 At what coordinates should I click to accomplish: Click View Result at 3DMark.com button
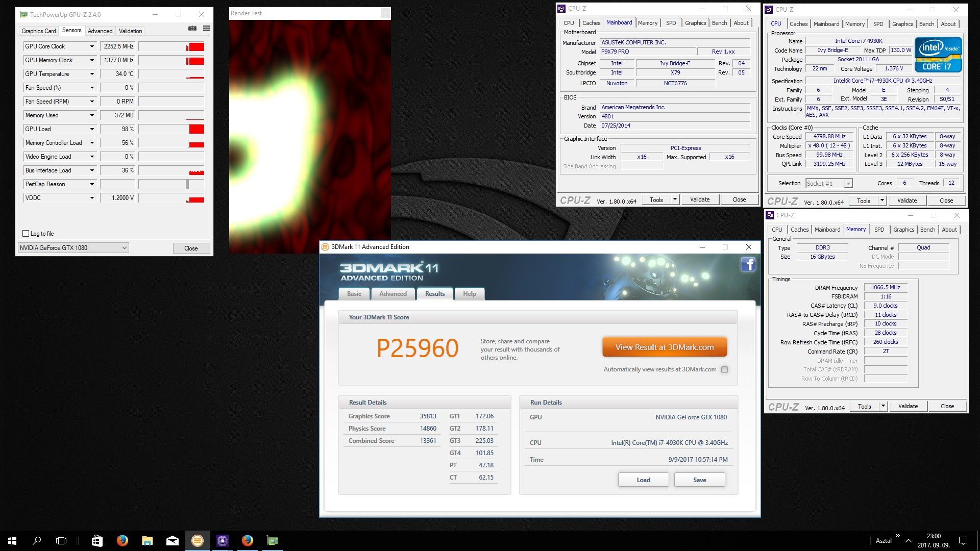pyautogui.click(x=664, y=347)
